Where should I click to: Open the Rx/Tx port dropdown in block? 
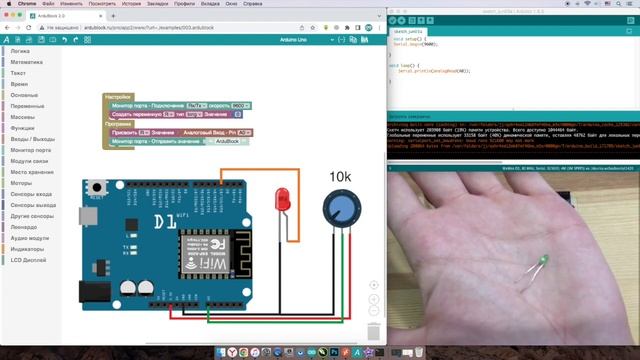click(196, 106)
